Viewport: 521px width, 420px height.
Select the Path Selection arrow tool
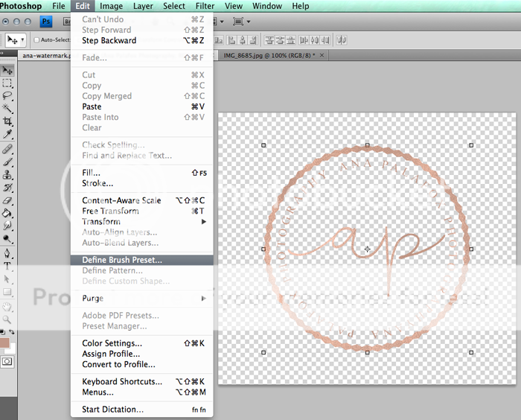click(x=7, y=279)
